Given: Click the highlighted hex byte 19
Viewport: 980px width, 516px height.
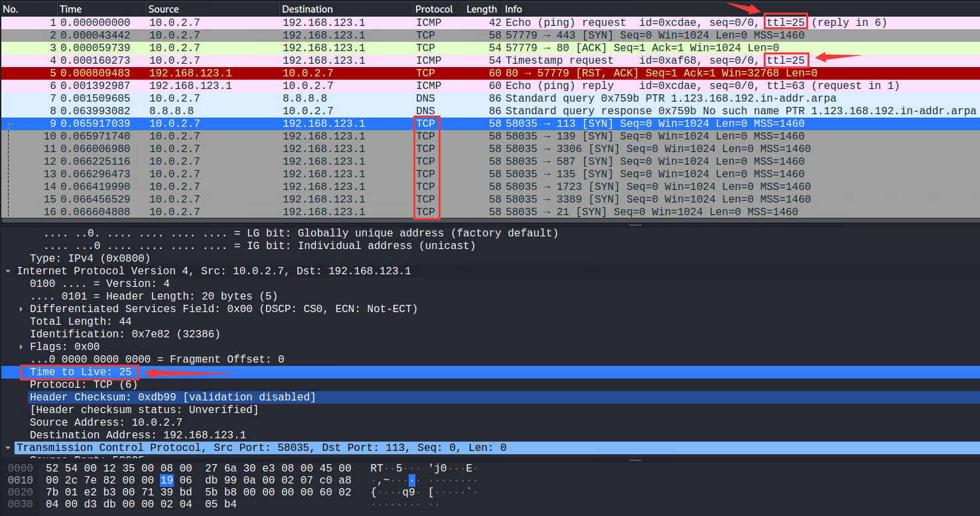Looking at the screenshot, I should click(167, 480).
